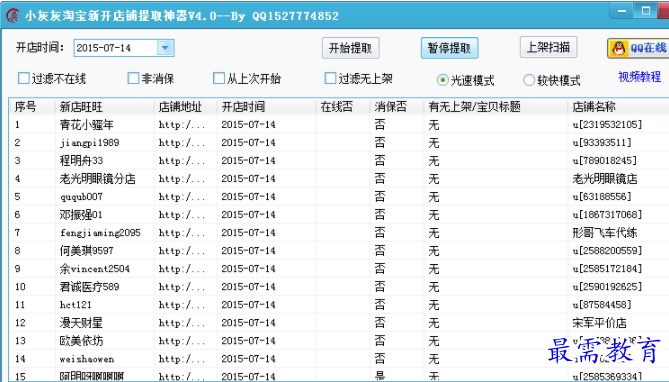Click the 店铺名称 column header
This screenshot has width=669, height=382.
(618, 107)
